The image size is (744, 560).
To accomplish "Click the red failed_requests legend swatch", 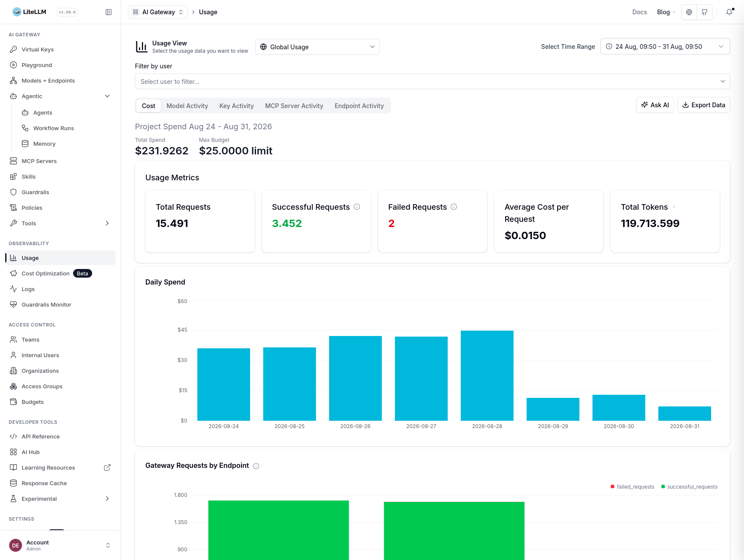I will (x=613, y=486).
